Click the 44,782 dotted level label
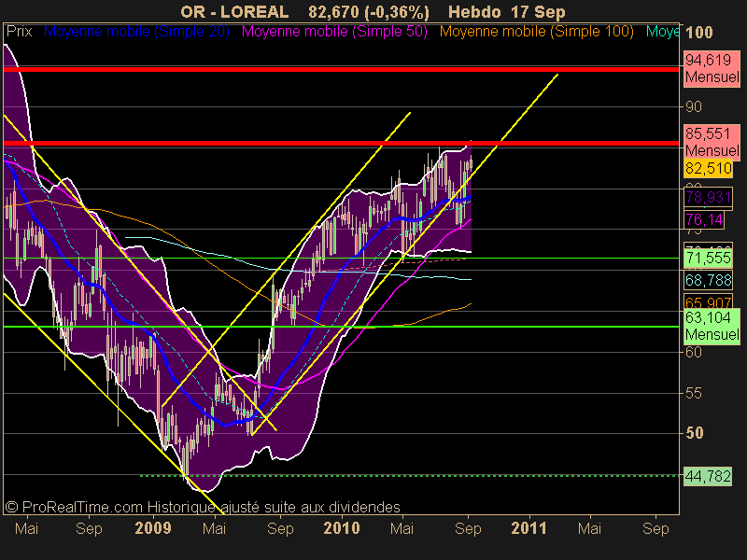The width and height of the screenshot is (747, 560). (708, 476)
